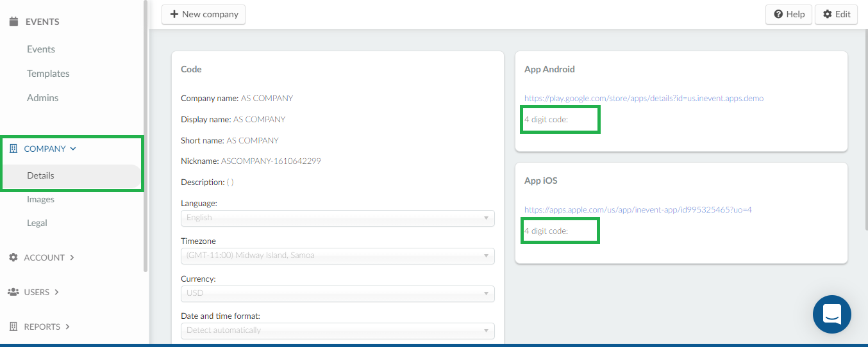The height and width of the screenshot is (347, 868).
Task: Open Events in sidebar
Action: click(41, 49)
